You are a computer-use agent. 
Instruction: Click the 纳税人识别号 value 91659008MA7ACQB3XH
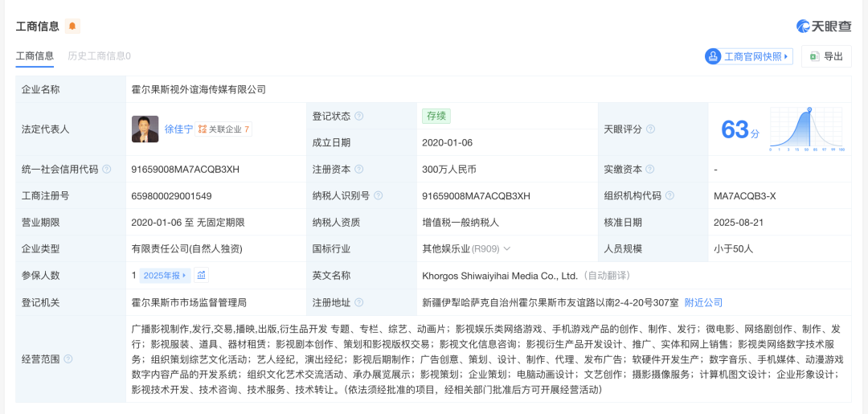[476, 196]
